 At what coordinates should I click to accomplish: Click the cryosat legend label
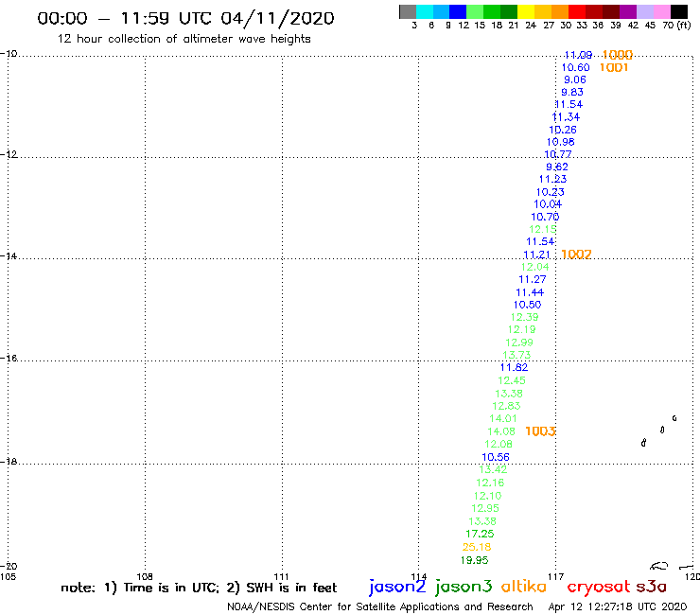click(x=598, y=588)
